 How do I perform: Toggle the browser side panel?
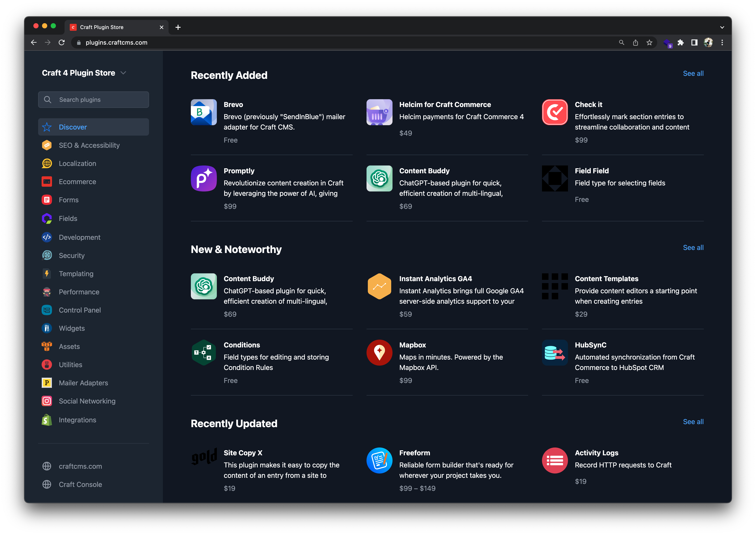click(694, 42)
